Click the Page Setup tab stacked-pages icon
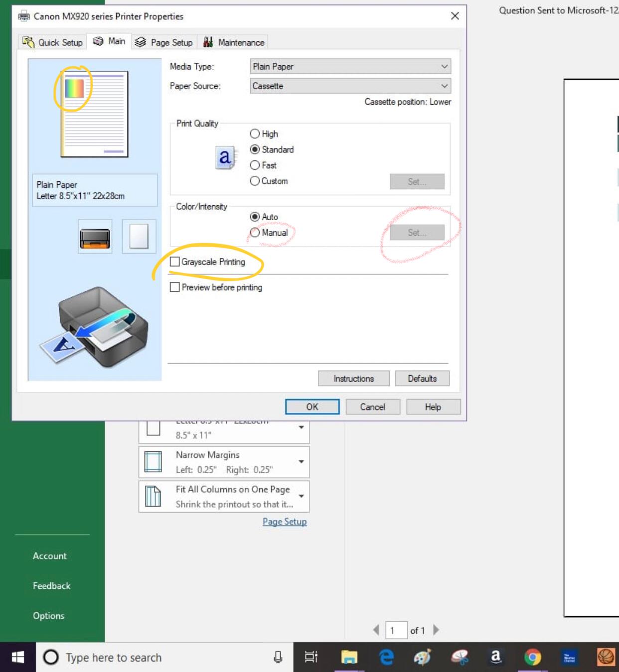Image resolution: width=619 pixels, height=672 pixels. tap(141, 42)
